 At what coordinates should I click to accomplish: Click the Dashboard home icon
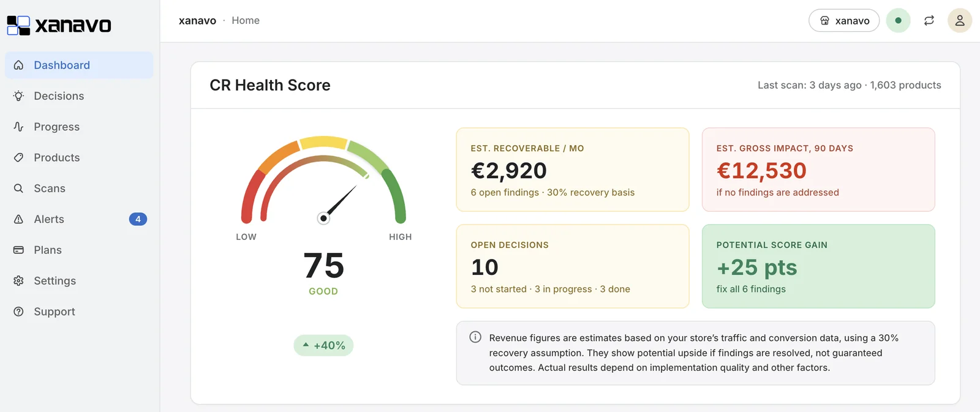(x=19, y=65)
